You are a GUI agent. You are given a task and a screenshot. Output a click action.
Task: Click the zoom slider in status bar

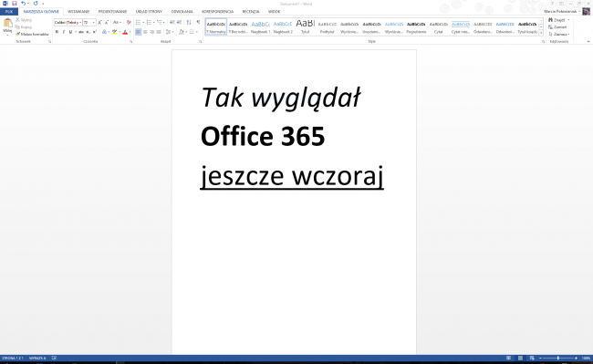[558, 358]
